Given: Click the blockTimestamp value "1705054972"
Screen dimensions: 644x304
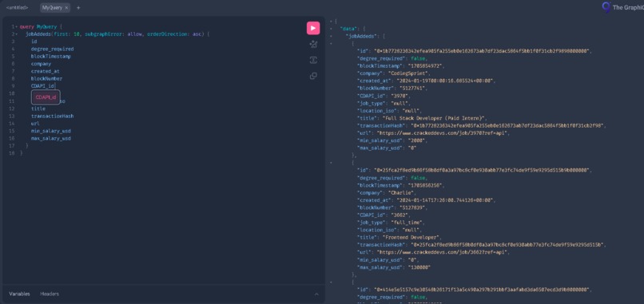Looking at the screenshot, I should click(x=426, y=65).
